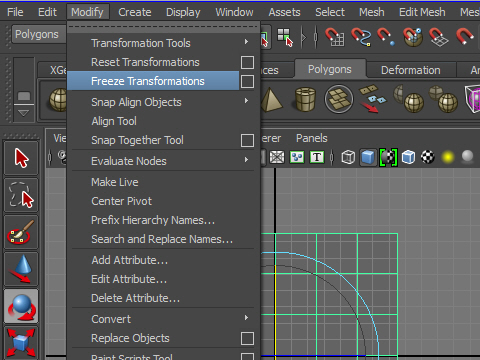
Task: Open the Display menu
Action: coord(183,12)
